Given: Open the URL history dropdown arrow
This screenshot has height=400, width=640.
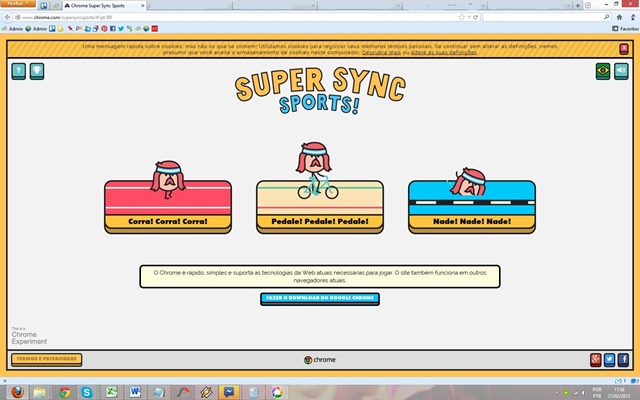Looking at the screenshot, I should tap(469, 17).
